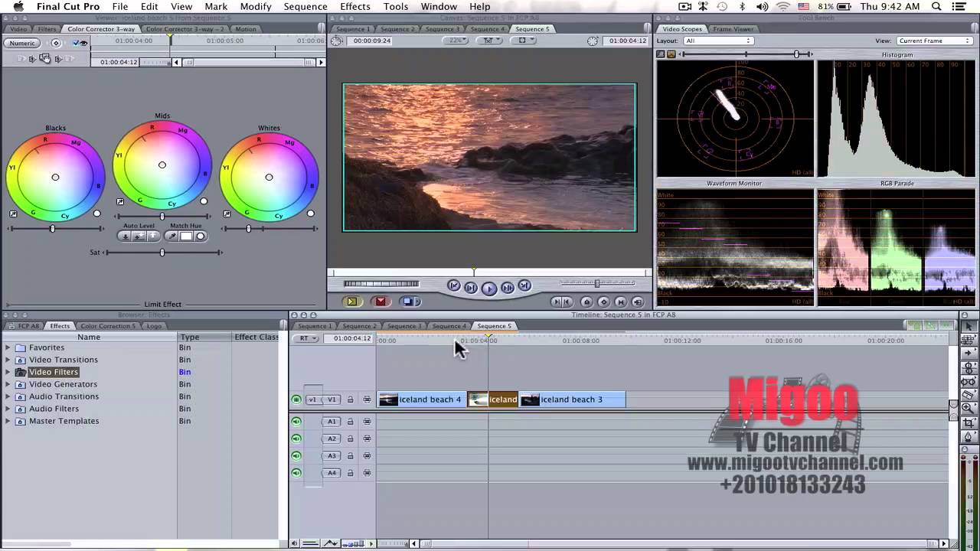Click Play Around Current Frame button
This screenshot has width=980, height=551.
pyautogui.click(x=507, y=288)
